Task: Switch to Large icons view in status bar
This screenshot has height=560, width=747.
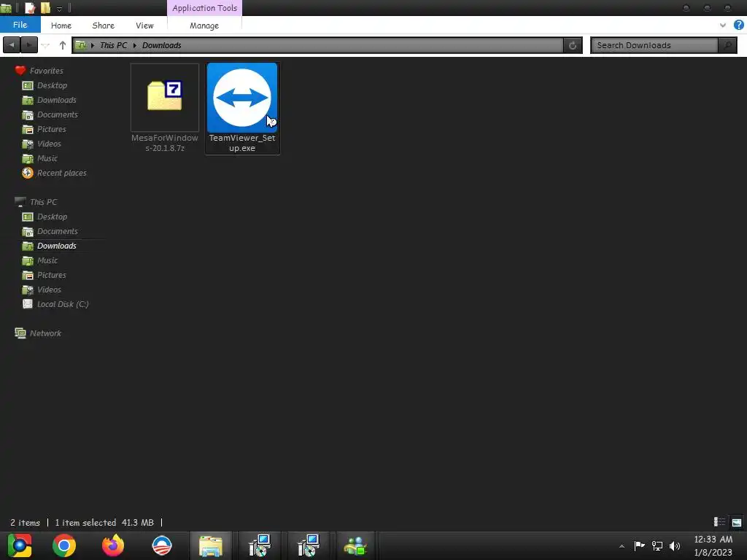Action: 737,522
